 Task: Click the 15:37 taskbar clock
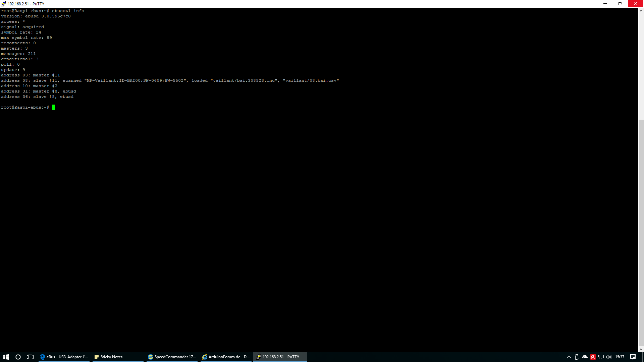point(620,357)
